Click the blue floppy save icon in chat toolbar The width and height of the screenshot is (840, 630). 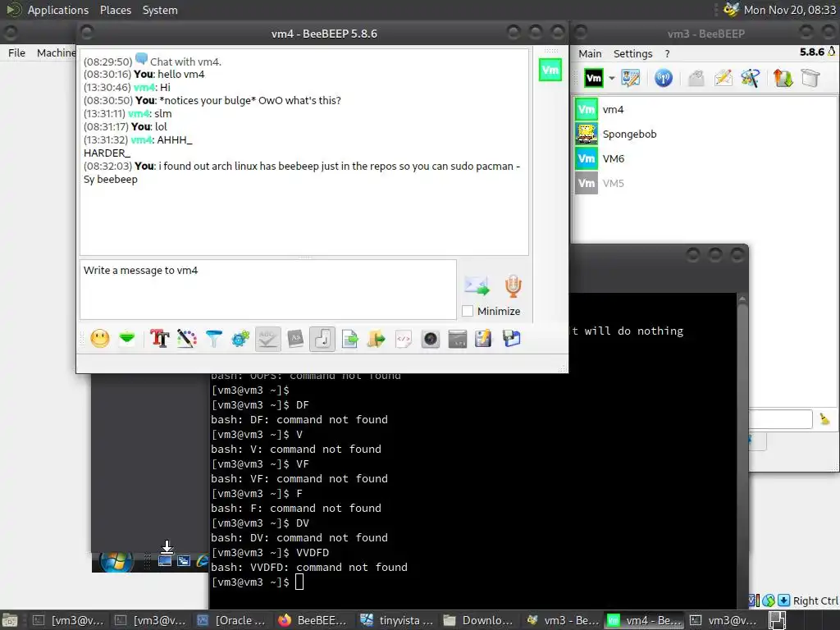click(511, 339)
